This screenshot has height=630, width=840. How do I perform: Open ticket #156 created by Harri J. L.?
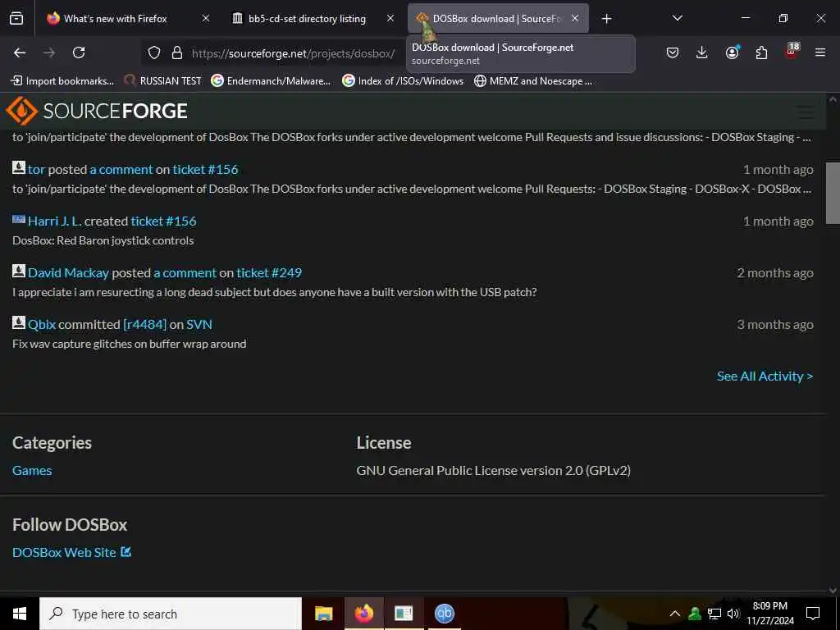(163, 221)
